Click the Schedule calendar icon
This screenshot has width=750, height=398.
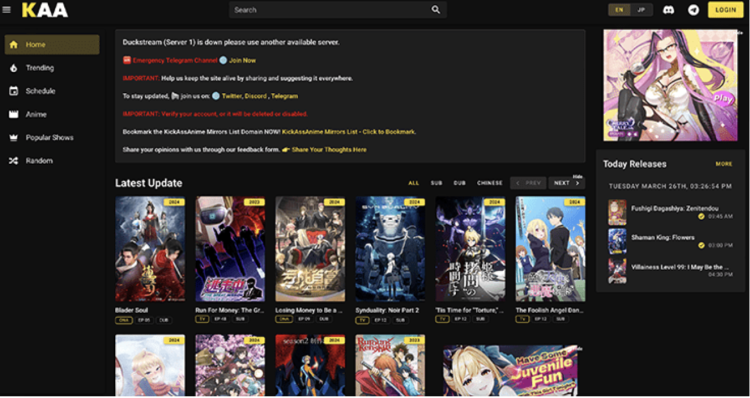pos(13,91)
